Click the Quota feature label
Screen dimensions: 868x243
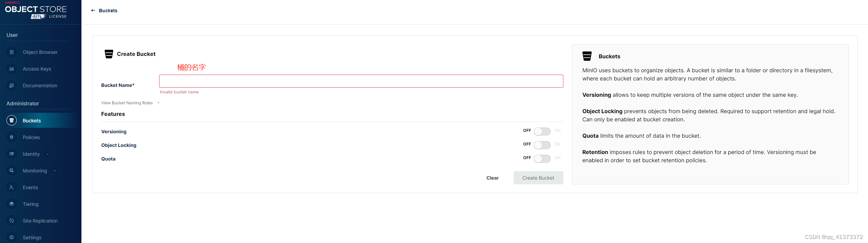pos(108,159)
